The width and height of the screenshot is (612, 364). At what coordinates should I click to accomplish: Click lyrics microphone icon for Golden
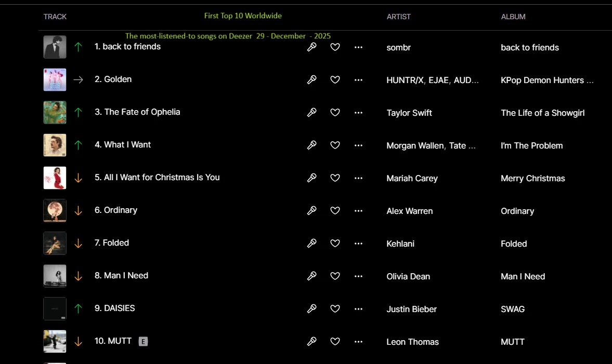312,80
